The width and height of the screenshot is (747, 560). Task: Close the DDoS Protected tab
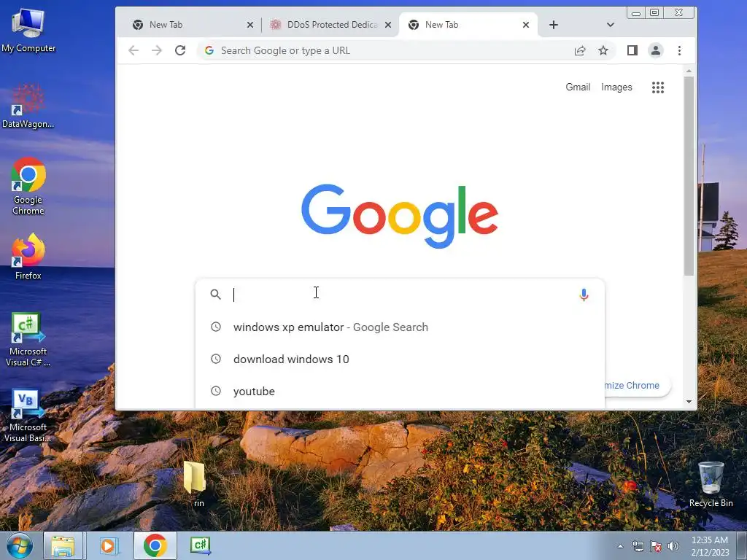click(x=388, y=25)
